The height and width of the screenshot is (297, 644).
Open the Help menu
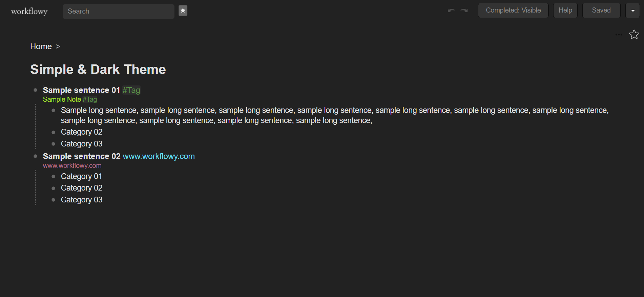[565, 11]
